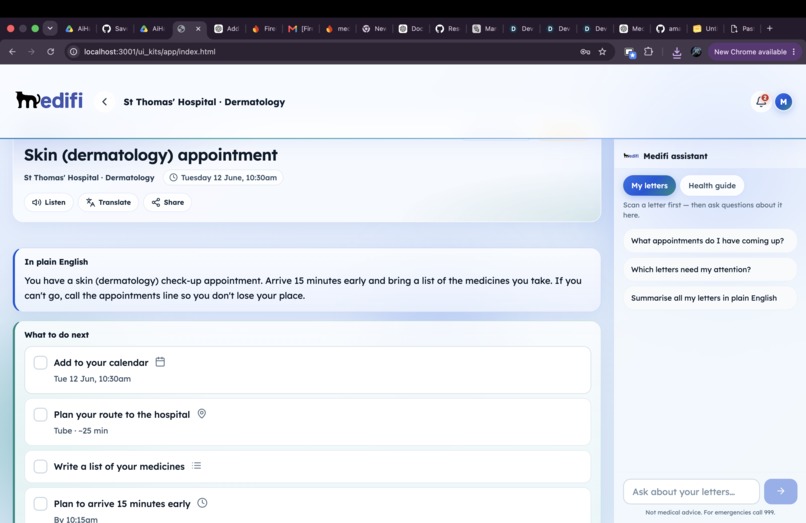Image resolution: width=806 pixels, height=523 pixels.
Task: Switch to the Doc browser tab
Action: click(411, 29)
